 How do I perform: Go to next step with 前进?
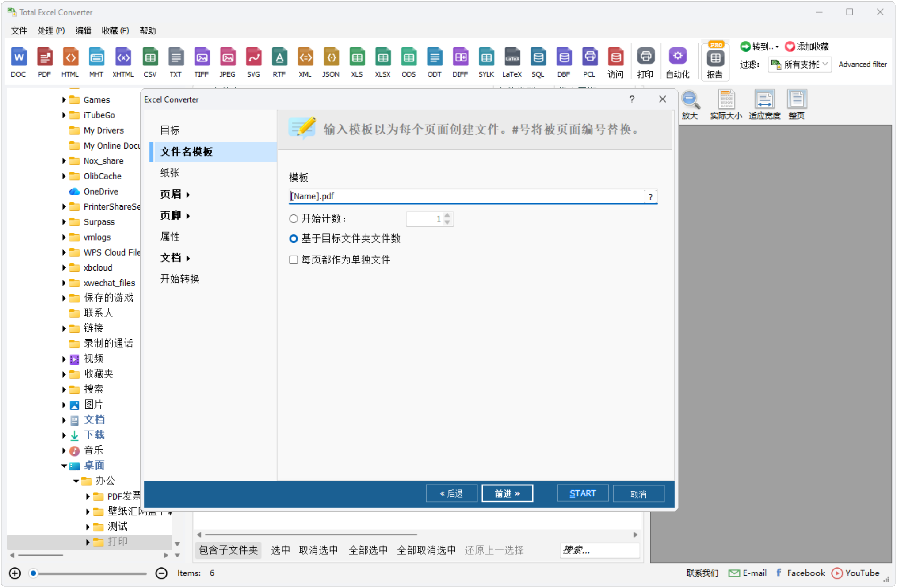507,494
